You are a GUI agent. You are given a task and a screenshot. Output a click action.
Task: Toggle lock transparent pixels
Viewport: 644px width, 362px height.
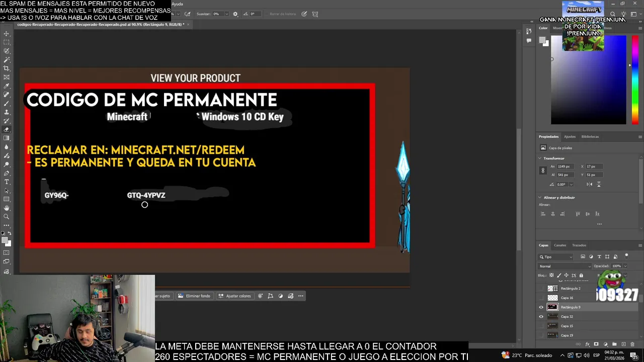pos(551,275)
